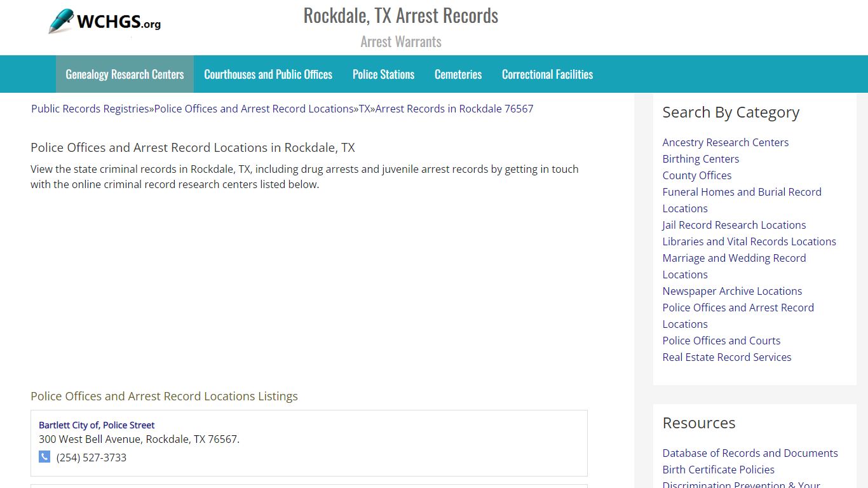Open Funeral Homes and Burial Record Locations
This screenshot has height=488, width=868.
[742, 200]
